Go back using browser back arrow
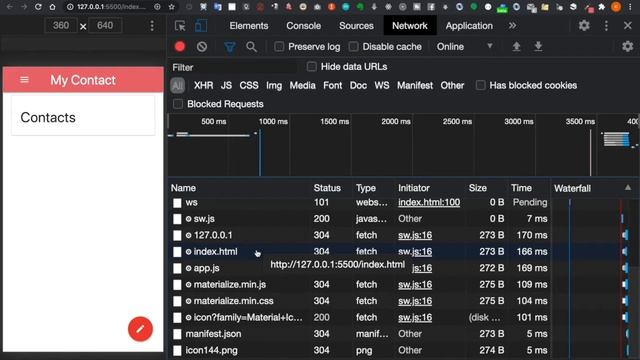This screenshot has height=360, width=640. point(9,7)
